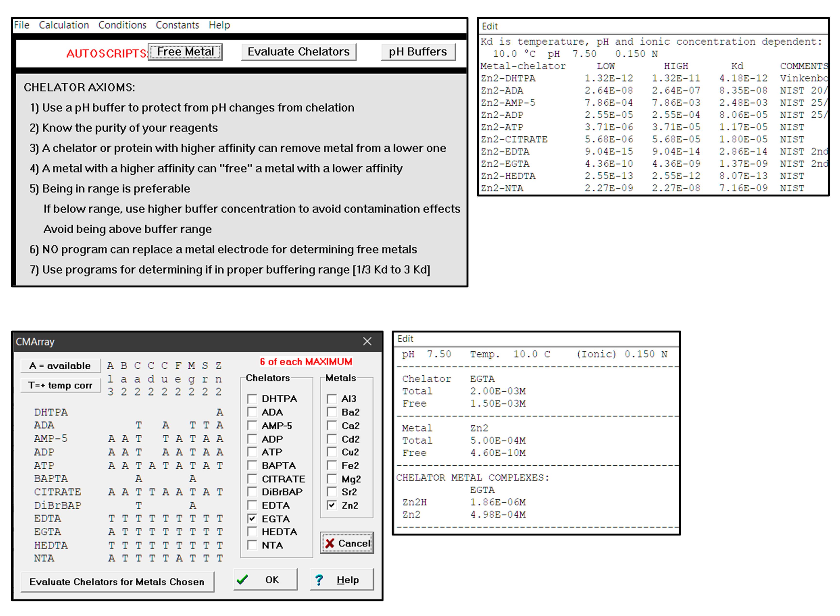
Task: Click chelator Total value 2.00E-03M
Action: (x=498, y=391)
